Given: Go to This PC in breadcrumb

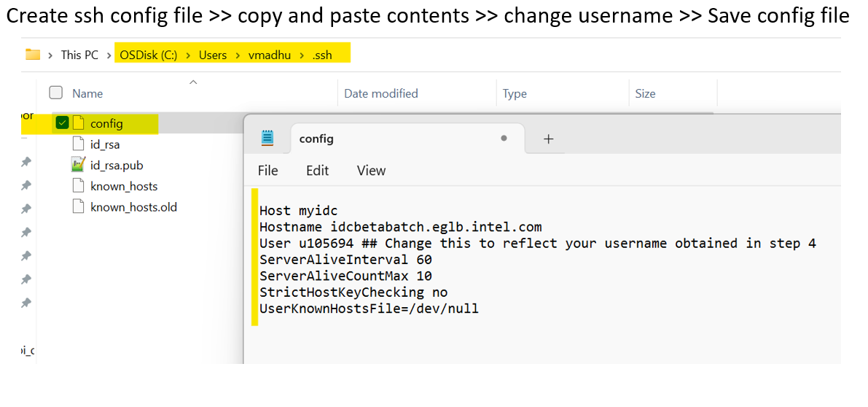Looking at the screenshot, I should point(79,55).
